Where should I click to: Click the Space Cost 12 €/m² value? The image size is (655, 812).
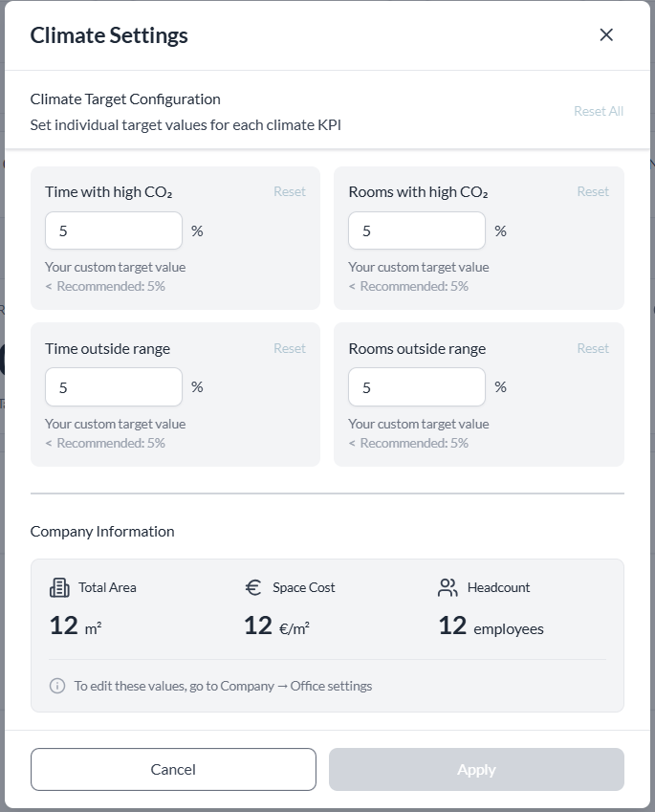tap(276, 626)
